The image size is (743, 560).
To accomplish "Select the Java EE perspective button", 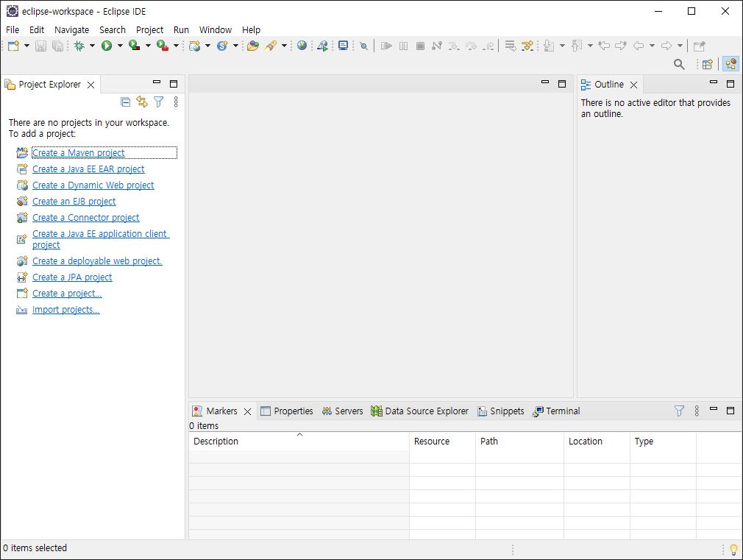I will point(731,64).
